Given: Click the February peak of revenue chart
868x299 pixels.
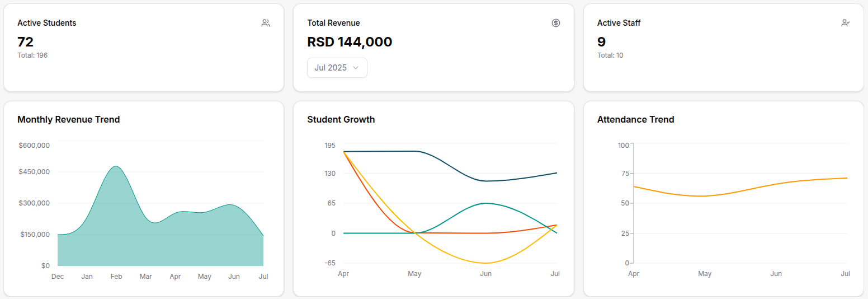Looking at the screenshot, I should pyautogui.click(x=116, y=167).
